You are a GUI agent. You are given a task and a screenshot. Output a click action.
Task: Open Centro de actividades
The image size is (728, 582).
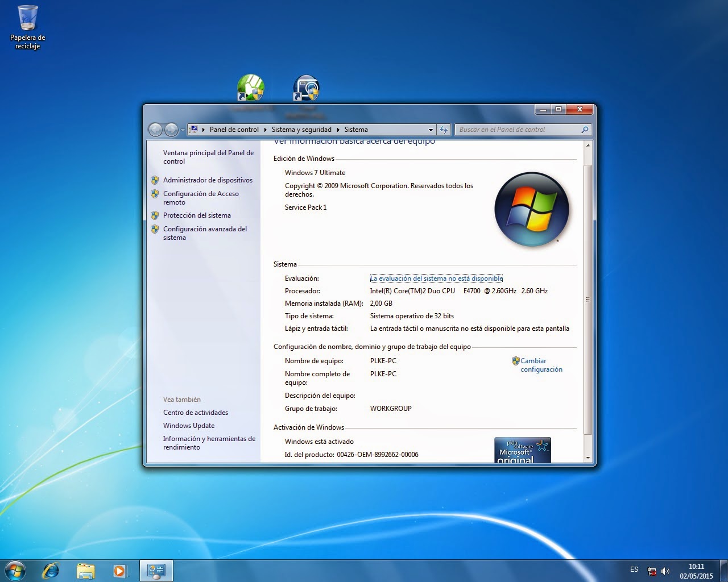(195, 413)
